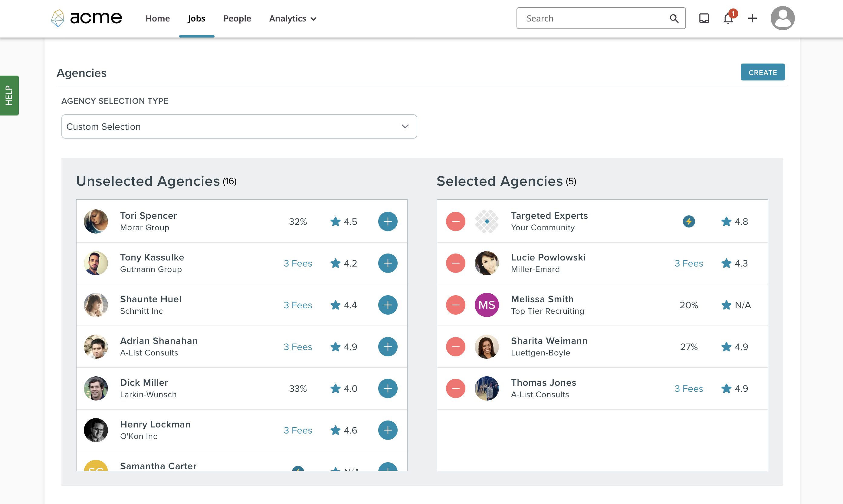
Task: Open the notifications bell
Action: pos(728,18)
